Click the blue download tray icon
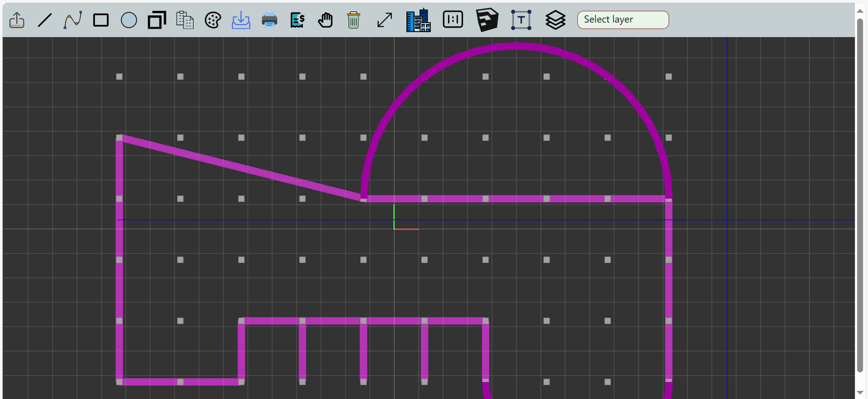The width and height of the screenshot is (868, 399). [241, 20]
